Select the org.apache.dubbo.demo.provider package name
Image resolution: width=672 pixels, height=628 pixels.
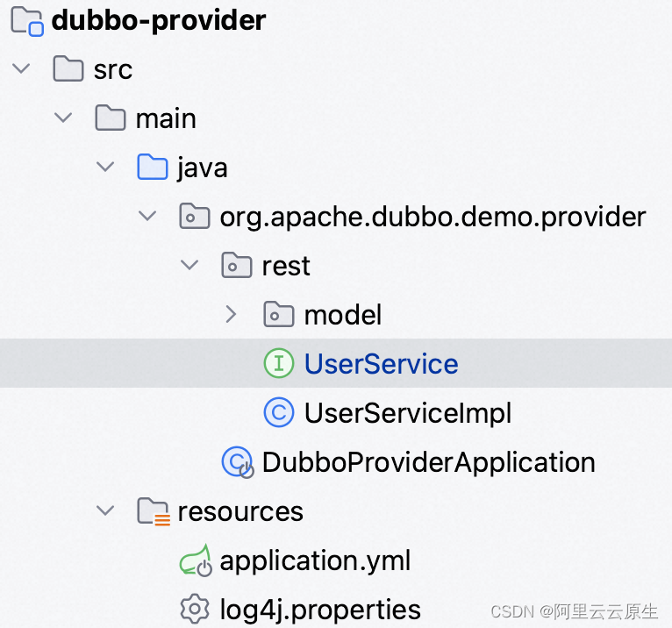point(433,218)
